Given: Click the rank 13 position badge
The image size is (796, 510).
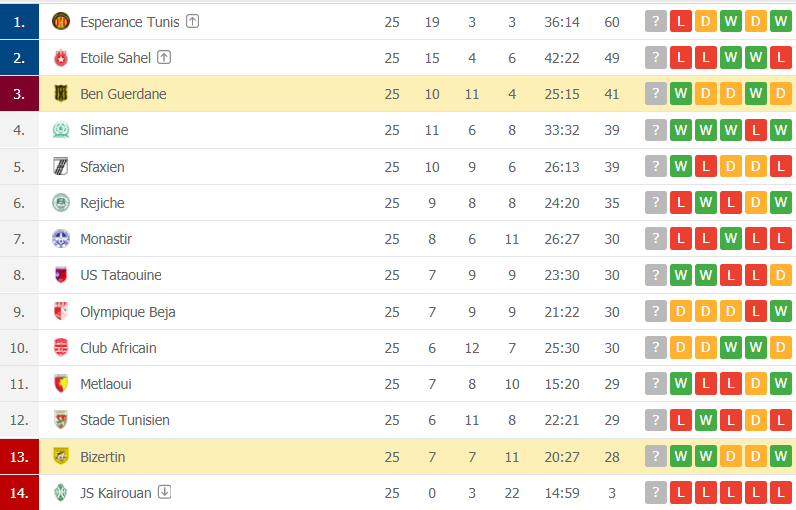Looking at the screenshot, I should 19,457.
